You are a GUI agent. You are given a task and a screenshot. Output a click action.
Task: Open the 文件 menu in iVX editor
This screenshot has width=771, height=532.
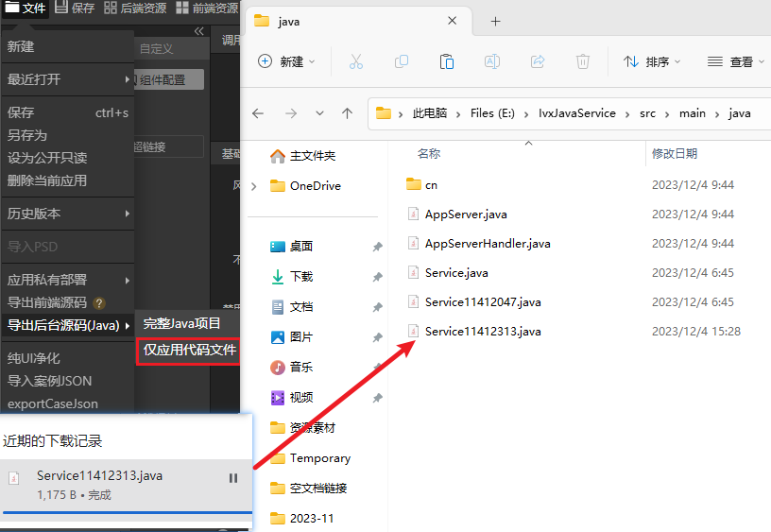coord(26,8)
